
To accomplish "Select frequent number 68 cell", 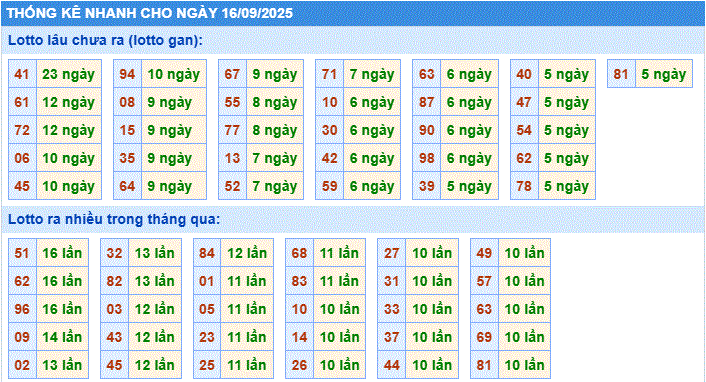I will click(299, 253).
